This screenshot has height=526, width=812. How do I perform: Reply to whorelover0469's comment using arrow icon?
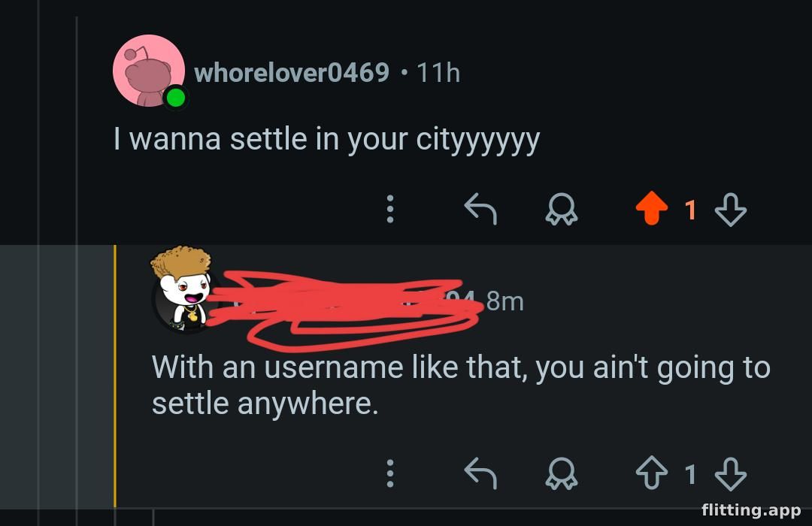click(480, 210)
